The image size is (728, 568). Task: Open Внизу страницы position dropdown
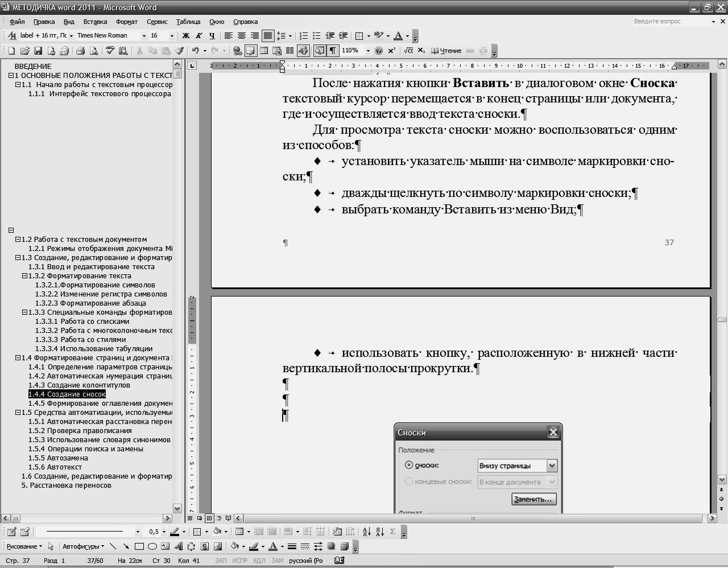552,466
